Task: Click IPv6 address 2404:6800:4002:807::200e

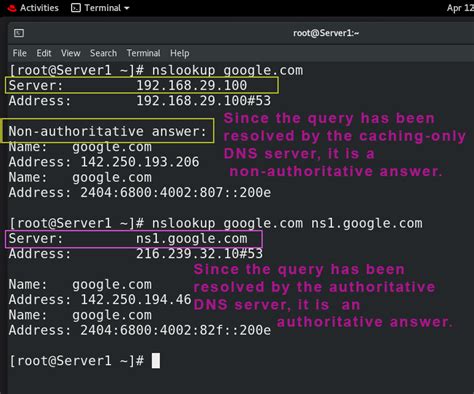Action: coord(176,192)
